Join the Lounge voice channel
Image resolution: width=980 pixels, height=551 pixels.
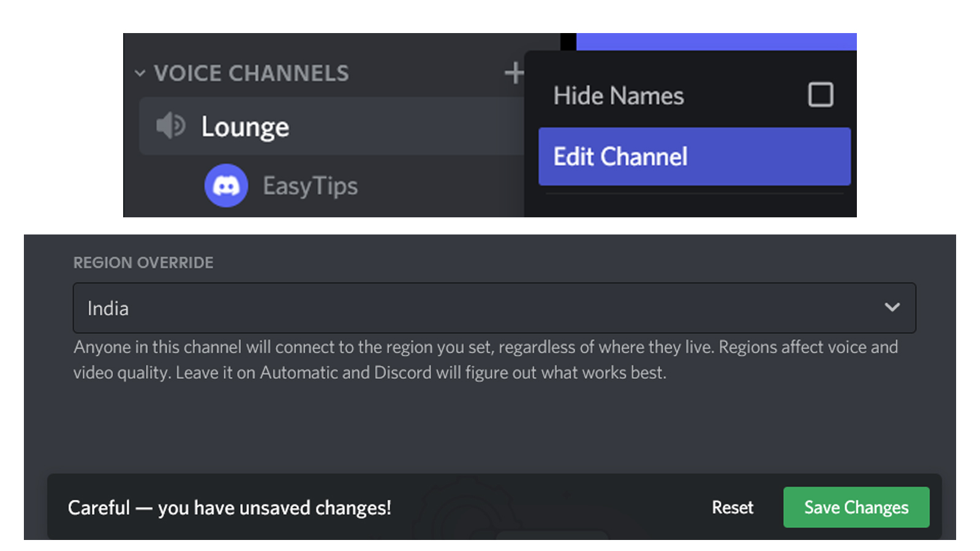pyautogui.click(x=245, y=127)
